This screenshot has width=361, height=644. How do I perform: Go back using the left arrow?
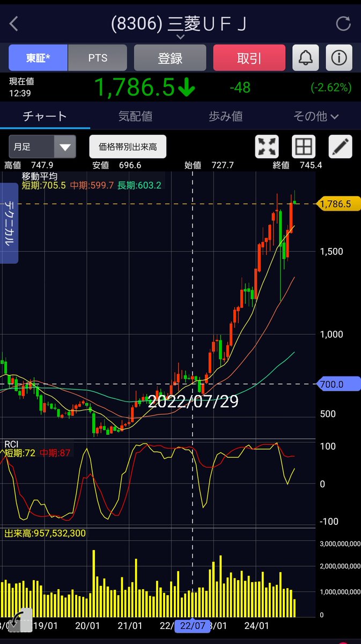point(14,24)
